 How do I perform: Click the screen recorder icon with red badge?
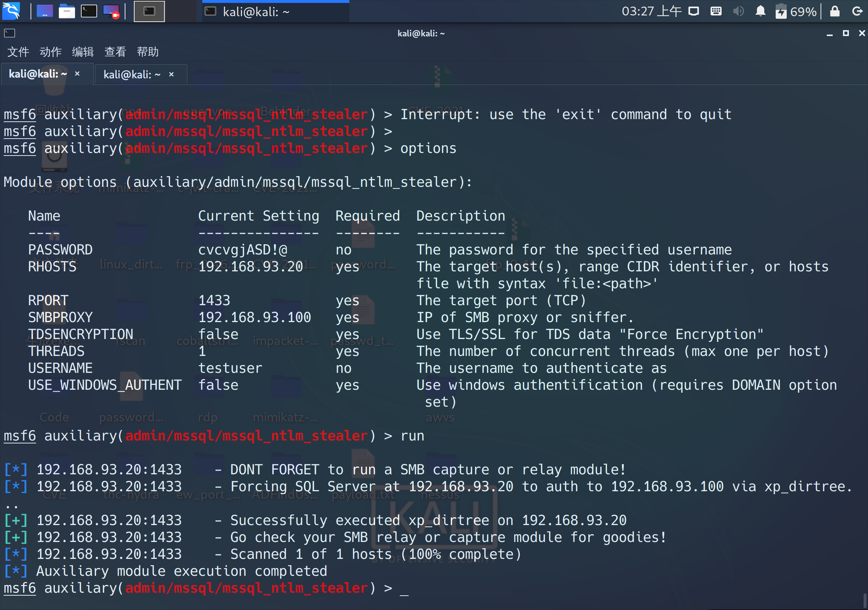pyautogui.click(x=111, y=11)
